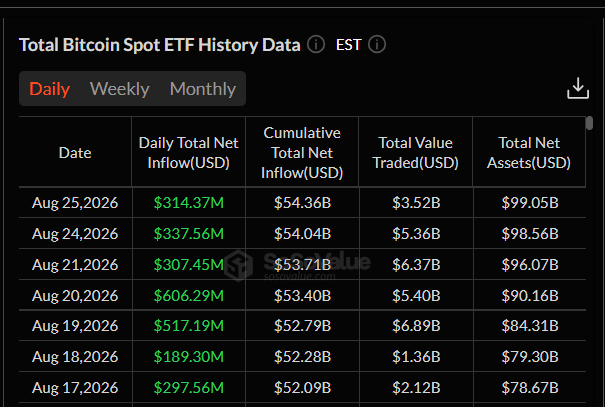Click the $52.28B cumulative inflow cell

tap(302, 356)
